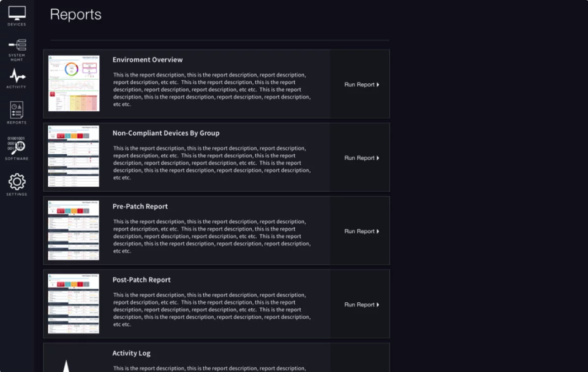Click the Post-Patch Report title
This screenshot has height=372, width=588.
tap(141, 280)
